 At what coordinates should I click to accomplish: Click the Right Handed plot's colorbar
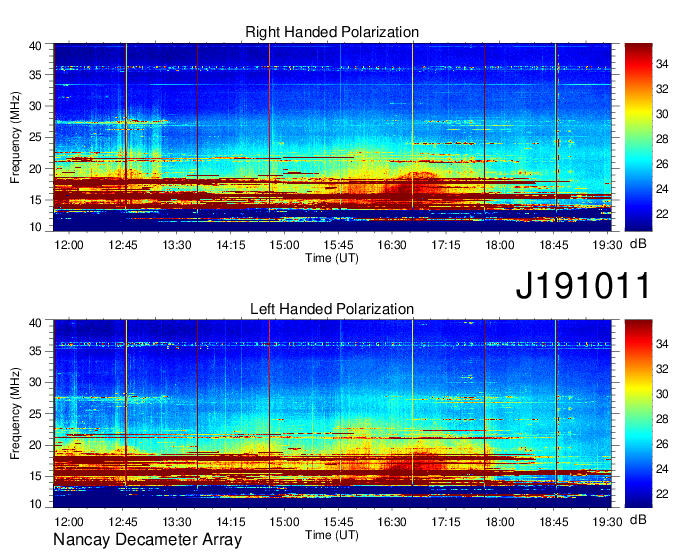click(x=638, y=137)
